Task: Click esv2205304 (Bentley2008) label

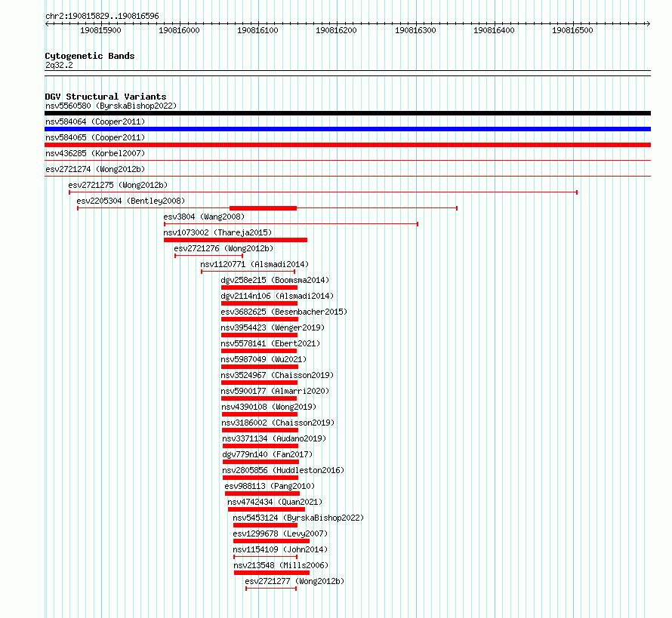Action: (x=131, y=201)
